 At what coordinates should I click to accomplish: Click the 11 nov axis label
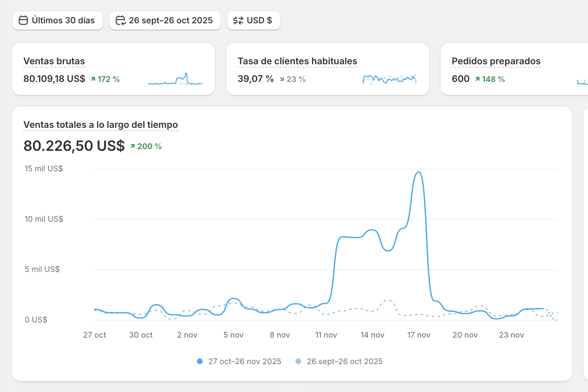point(326,335)
